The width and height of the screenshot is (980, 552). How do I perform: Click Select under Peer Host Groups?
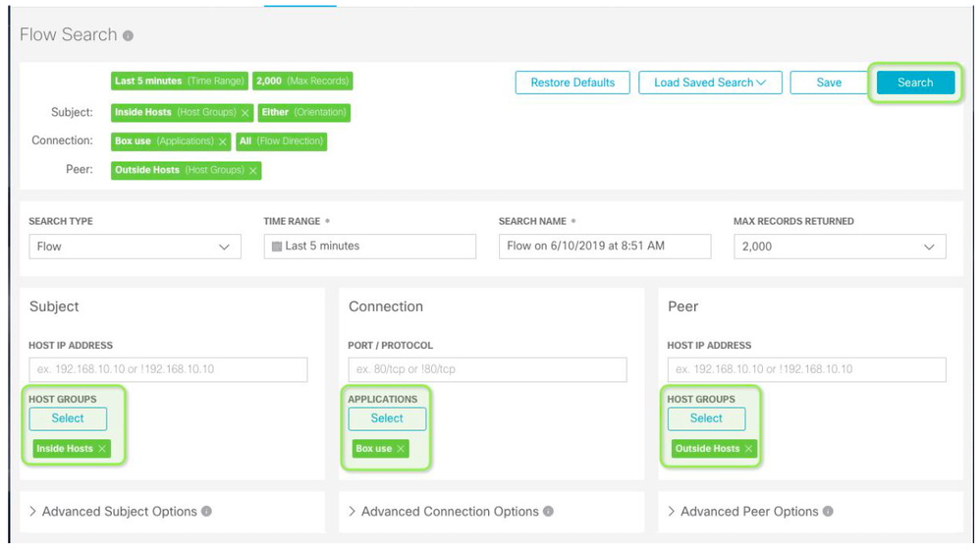click(706, 418)
